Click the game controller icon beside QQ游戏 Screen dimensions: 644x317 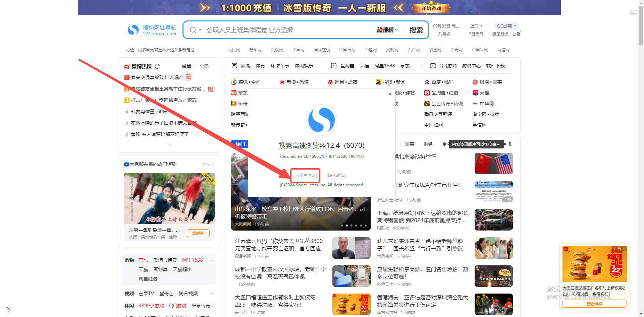click(x=433, y=66)
